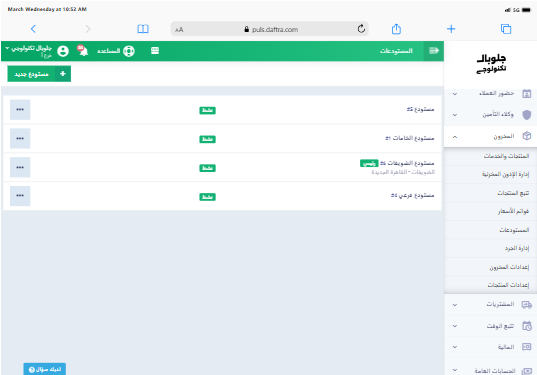Expand the المشتريات chevron
Viewport: 537px width, 375px height.
455,304
